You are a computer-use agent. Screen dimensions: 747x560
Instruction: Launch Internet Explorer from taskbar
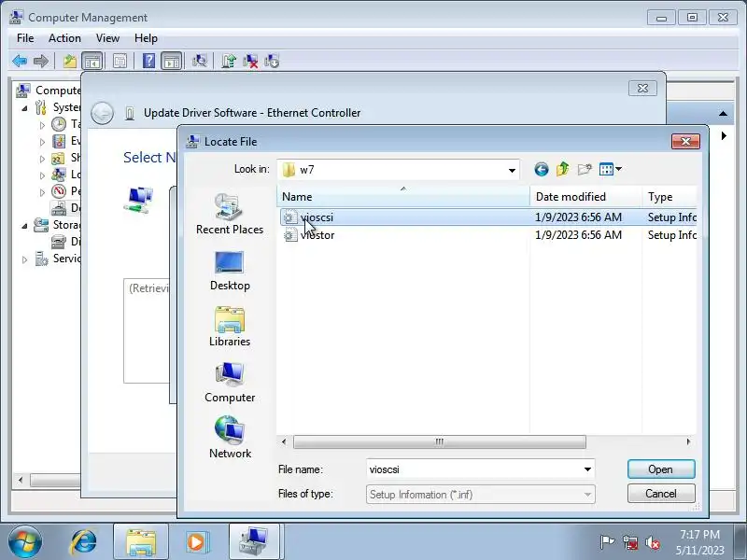click(x=84, y=541)
